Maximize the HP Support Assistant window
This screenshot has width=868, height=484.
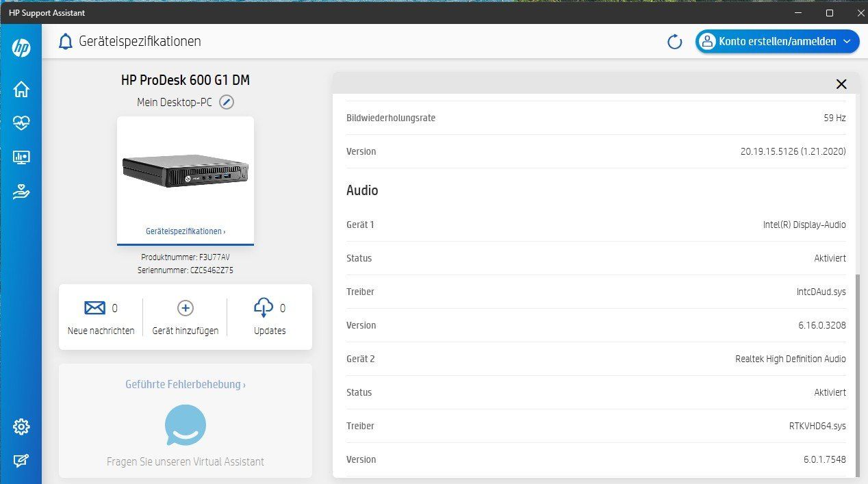(830, 13)
